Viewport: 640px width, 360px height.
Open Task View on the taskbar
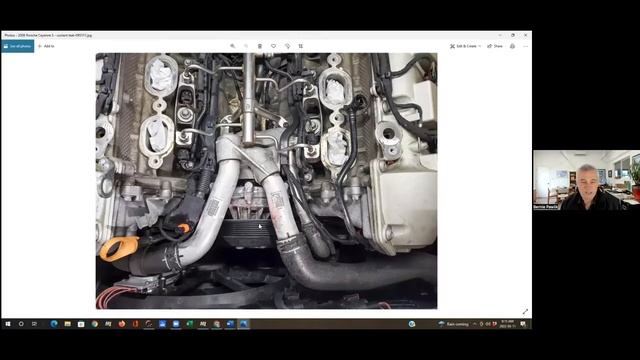(x=35, y=324)
